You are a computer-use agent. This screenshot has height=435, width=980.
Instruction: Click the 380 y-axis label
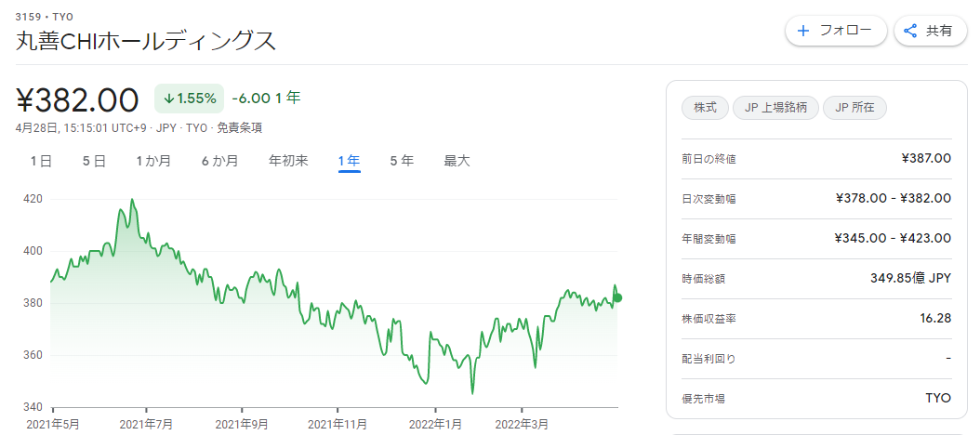tap(33, 303)
